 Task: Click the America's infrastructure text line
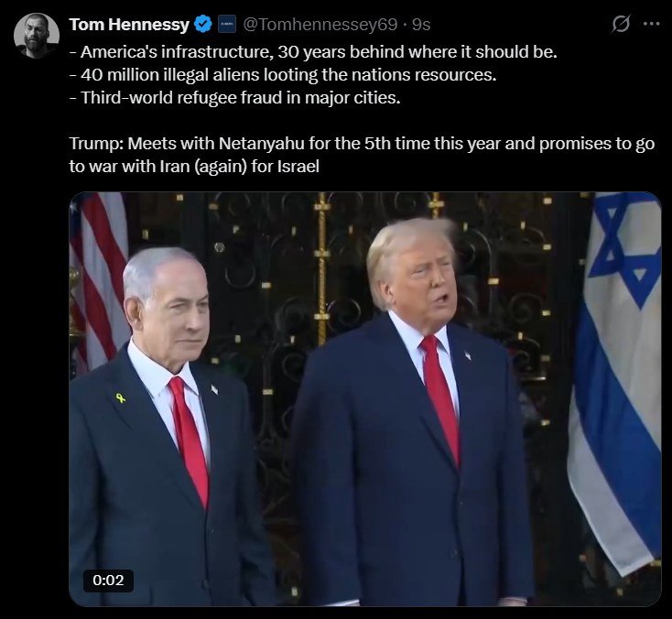(x=313, y=52)
